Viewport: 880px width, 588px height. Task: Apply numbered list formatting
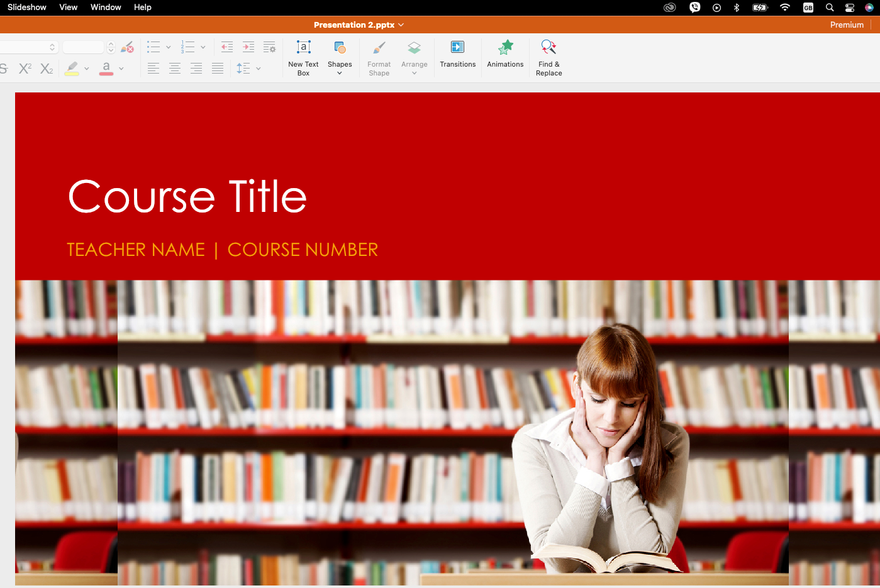pos(187,47)
